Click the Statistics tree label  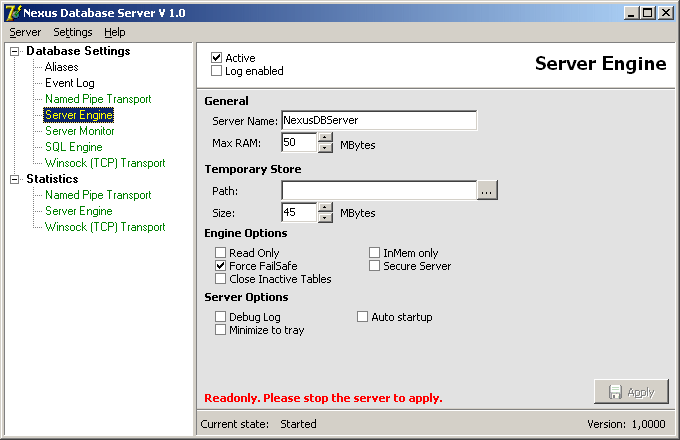(x=52, y=179)
